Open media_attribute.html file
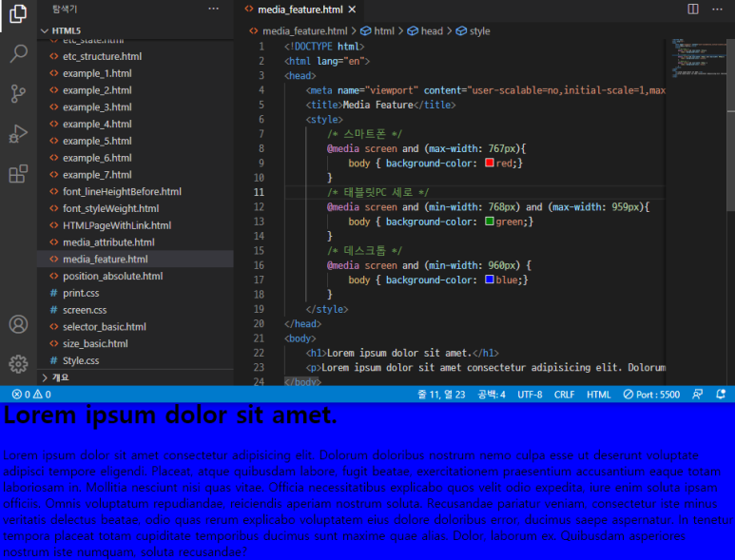The width and height of the screenshot is (735, 560). click(x=135, y=242)
